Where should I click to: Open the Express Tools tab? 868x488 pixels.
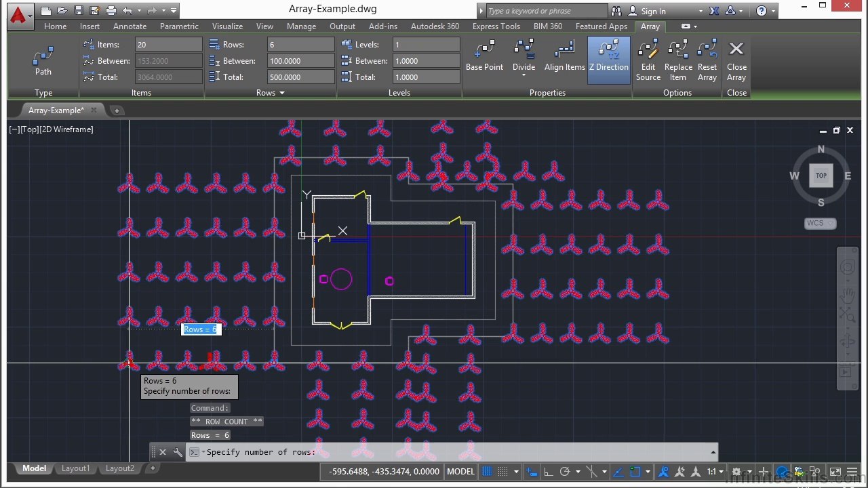pos(496,26)
